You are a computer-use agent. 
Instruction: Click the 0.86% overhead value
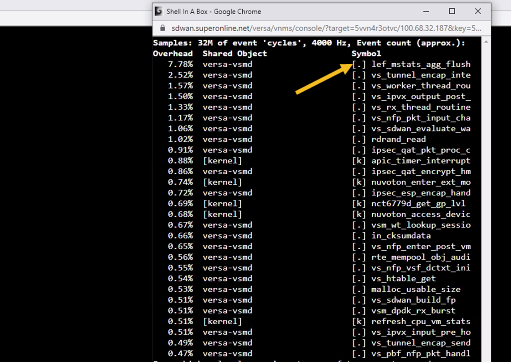point(180,171)
